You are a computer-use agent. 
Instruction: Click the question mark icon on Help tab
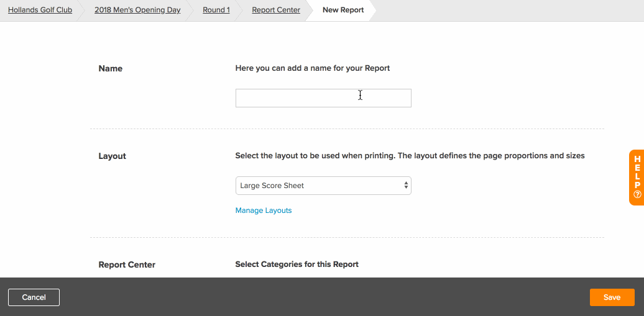[637, 194]
